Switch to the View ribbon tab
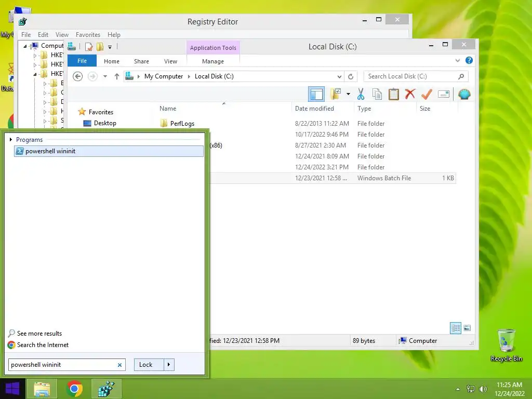 point(170,61)
